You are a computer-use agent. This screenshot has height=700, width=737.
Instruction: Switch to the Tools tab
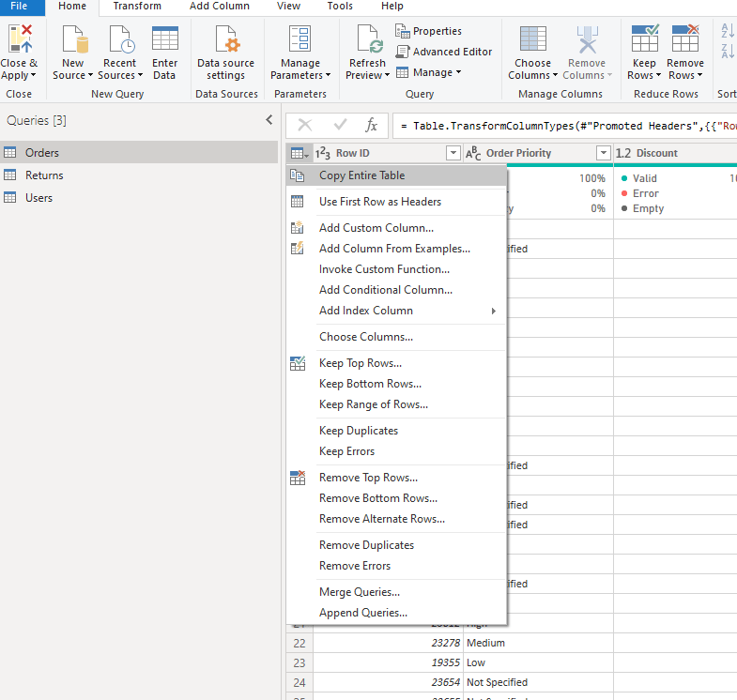tap(340, 7)
